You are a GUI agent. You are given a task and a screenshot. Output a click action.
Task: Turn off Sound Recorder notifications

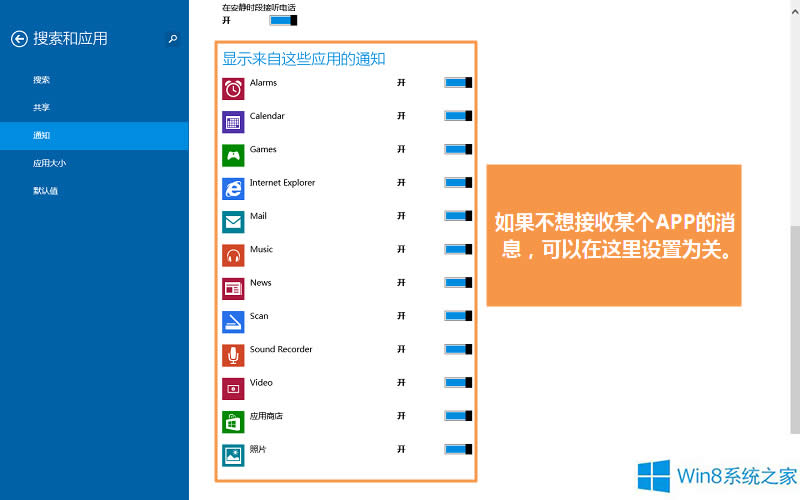458,349
